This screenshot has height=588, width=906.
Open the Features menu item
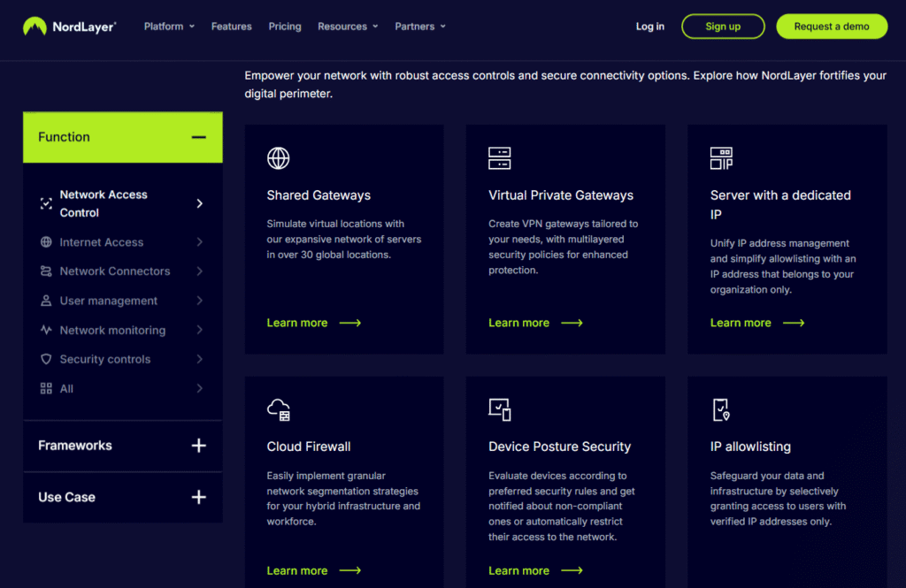click(231, 26)
